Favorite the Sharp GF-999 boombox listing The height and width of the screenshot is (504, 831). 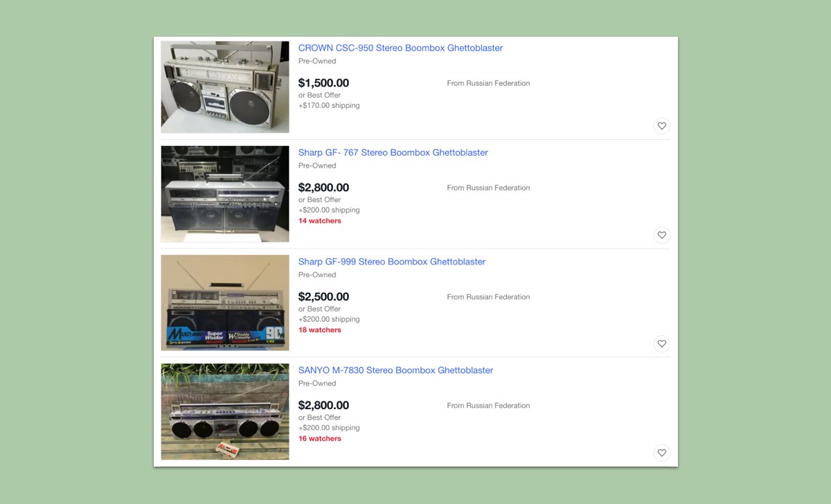661,343
